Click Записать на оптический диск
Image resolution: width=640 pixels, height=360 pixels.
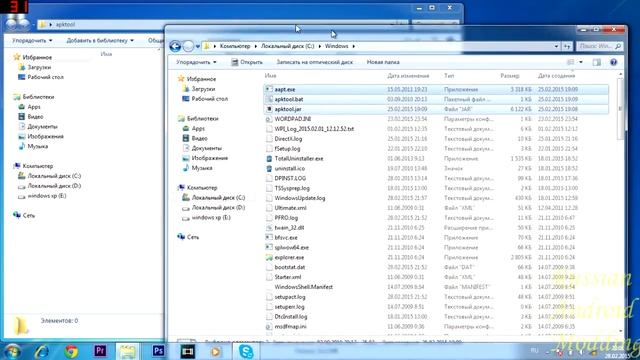pos(314,62)
